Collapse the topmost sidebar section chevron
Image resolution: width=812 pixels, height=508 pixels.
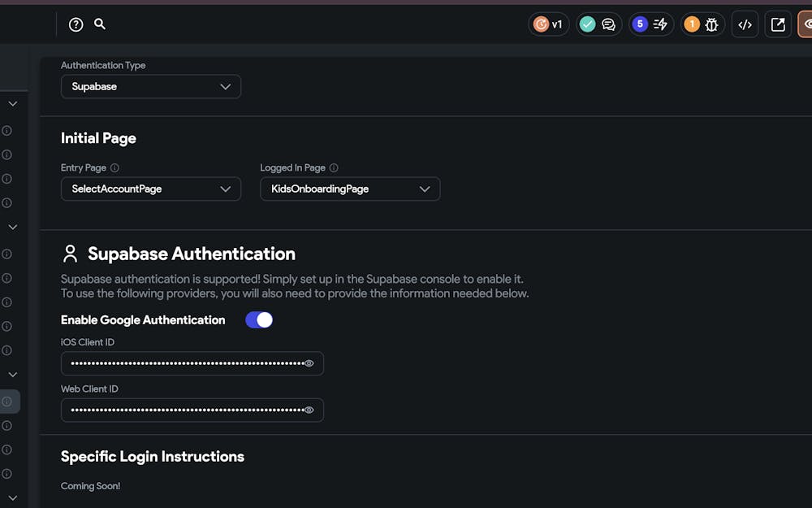[x=12, y=104]
